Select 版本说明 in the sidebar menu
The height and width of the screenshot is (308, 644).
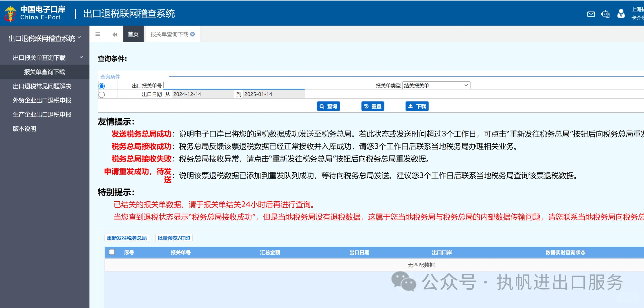coord(24,129)
